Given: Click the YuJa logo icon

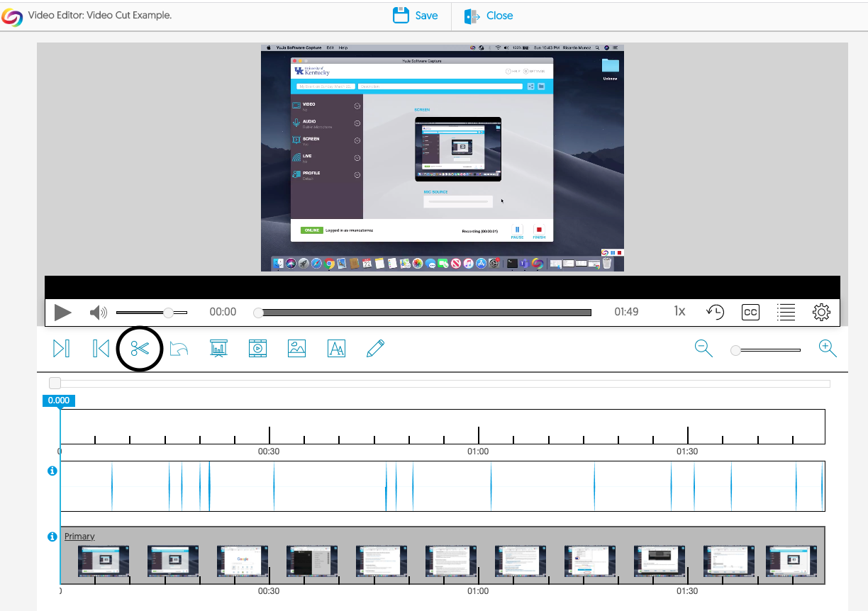Looking at the screenshot, I should [x=12, y=16].
